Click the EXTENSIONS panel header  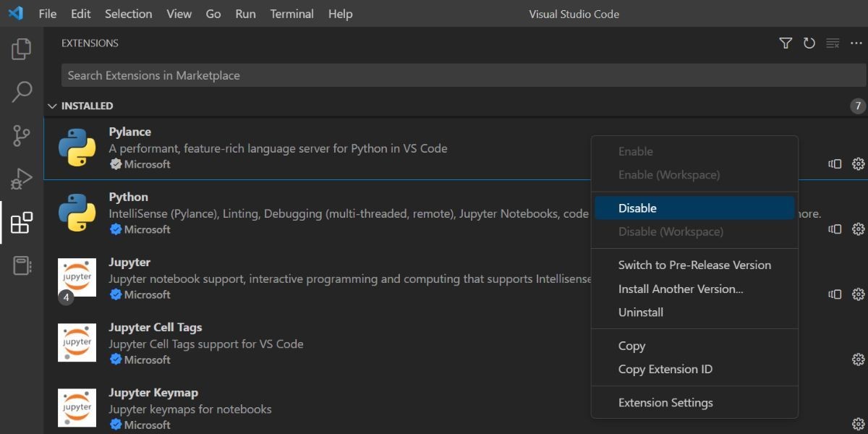tap(90, 43)
